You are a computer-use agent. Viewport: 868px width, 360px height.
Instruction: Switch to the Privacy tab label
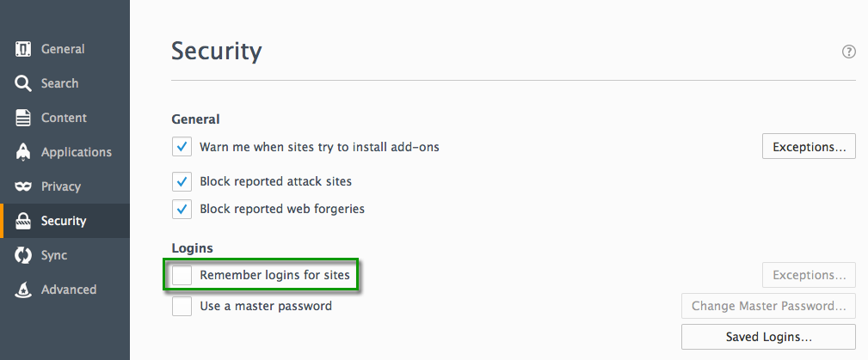coord(61,186)
